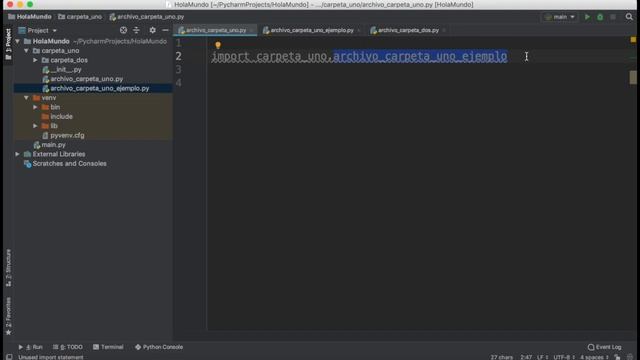Expand the carpeta_dos folder
640x360 pixels.
36,60
